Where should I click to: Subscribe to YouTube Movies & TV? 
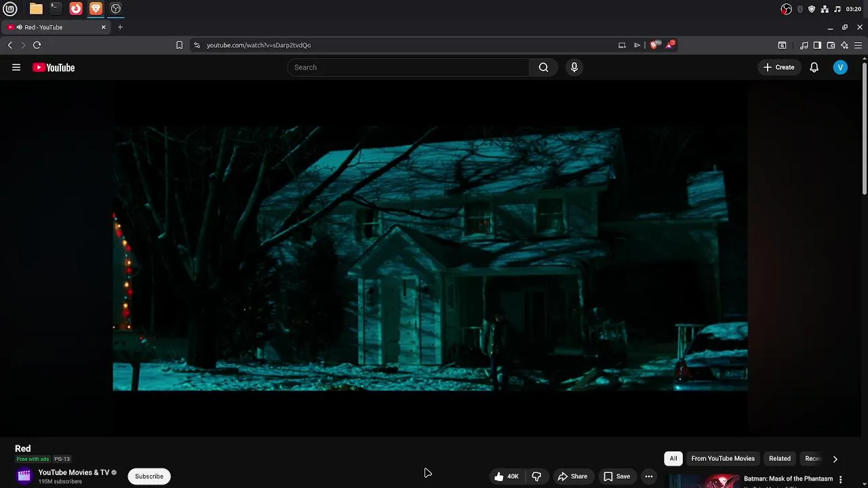(149, 476)
